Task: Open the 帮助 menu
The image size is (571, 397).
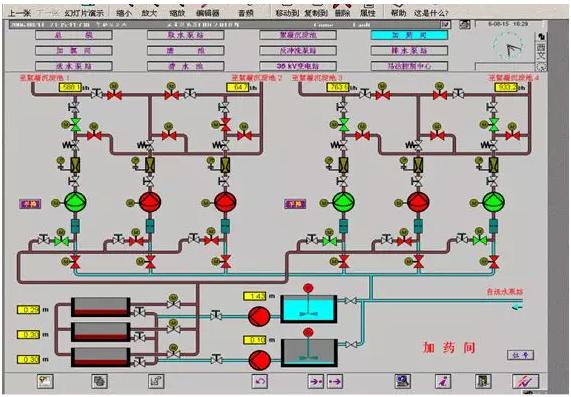Action: (x=398, y=13)
